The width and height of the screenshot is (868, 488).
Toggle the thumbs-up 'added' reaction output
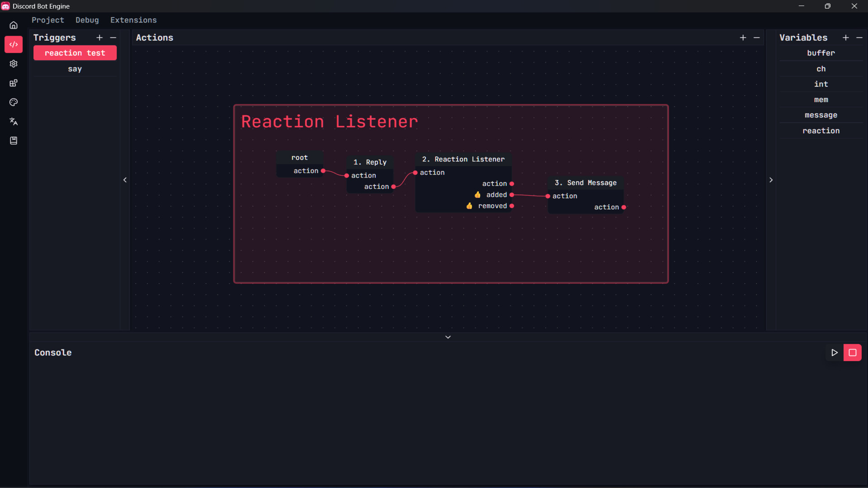tap(478, 195)
